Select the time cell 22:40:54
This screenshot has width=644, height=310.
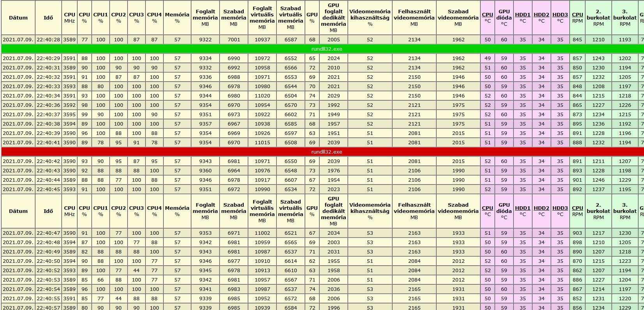(x=48, y=289)
